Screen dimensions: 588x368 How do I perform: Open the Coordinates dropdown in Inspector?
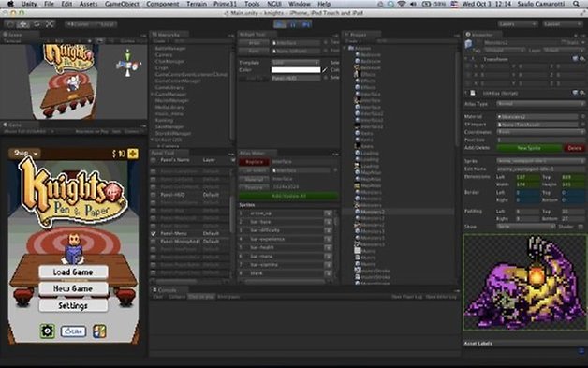(x=541, y=132)
